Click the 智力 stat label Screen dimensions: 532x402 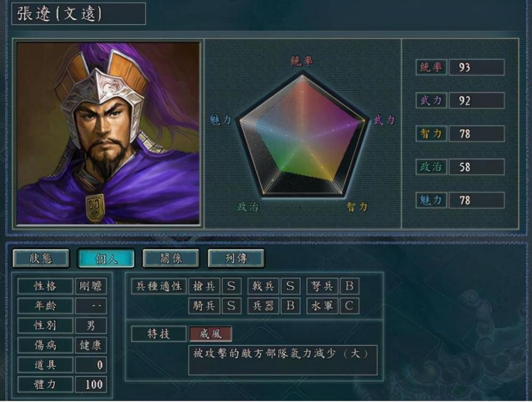tap(431, 133)
